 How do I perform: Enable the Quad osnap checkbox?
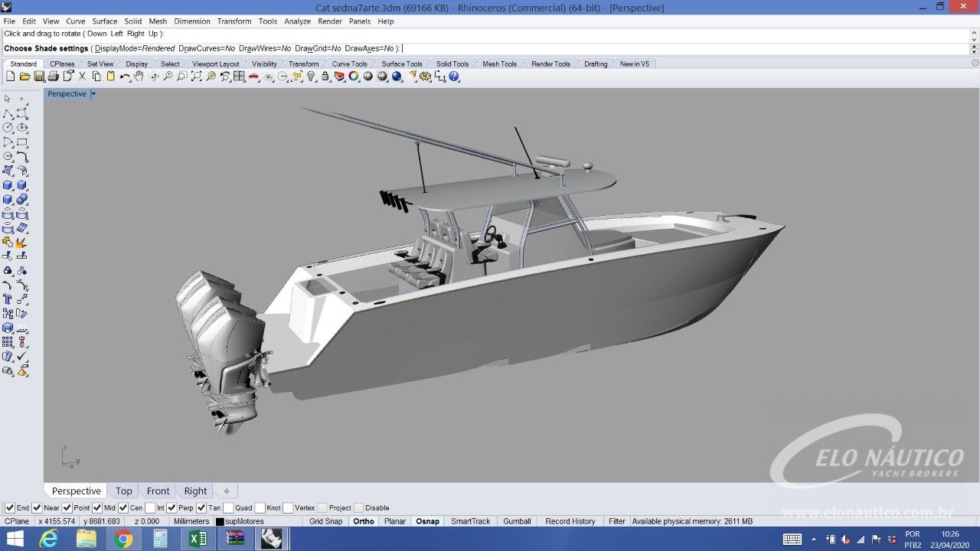pyautogui.click(x=227, y=507)
